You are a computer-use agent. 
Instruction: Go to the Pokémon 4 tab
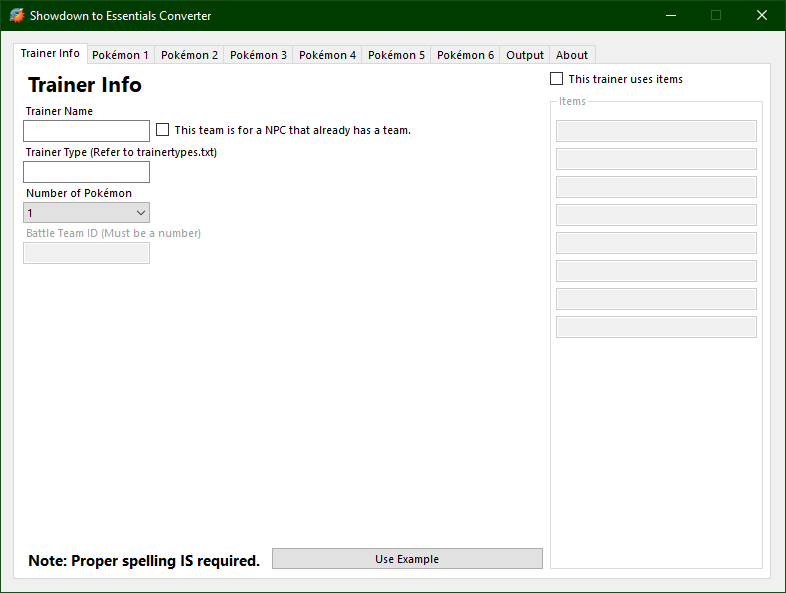point(327,55)
